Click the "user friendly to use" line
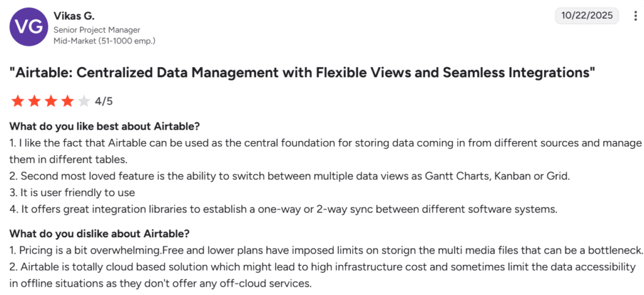644x295 pixels. [x=72, y=192]
